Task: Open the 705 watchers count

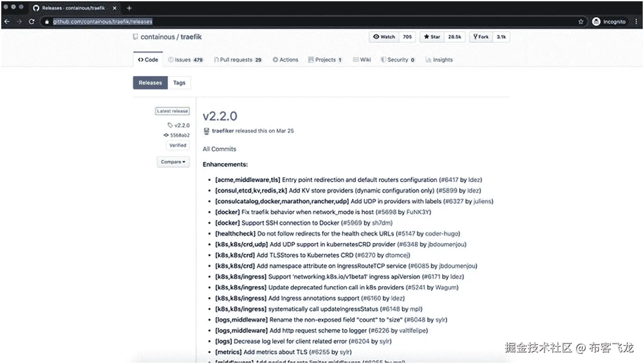Action: (407, 37)
